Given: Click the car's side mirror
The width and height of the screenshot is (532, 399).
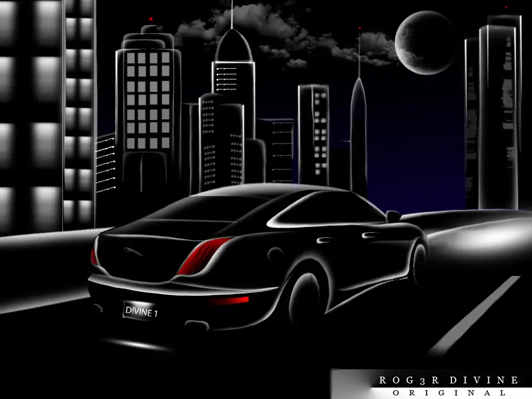Looking at the screenshot, I should 393,216.
